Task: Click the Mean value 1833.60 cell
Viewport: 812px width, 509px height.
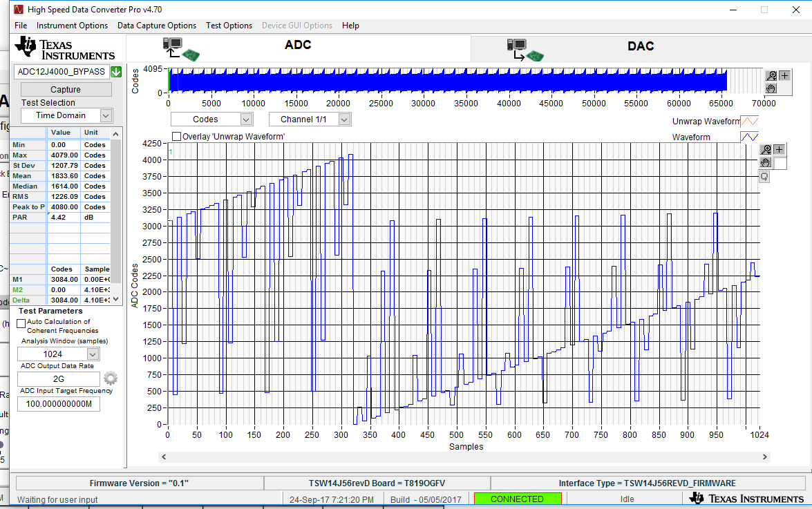Action: [x=64, y=176]
